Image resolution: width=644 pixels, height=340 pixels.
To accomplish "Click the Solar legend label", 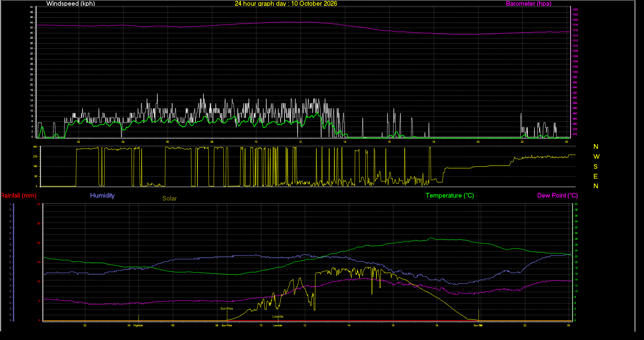I will [x=169, y=198].
